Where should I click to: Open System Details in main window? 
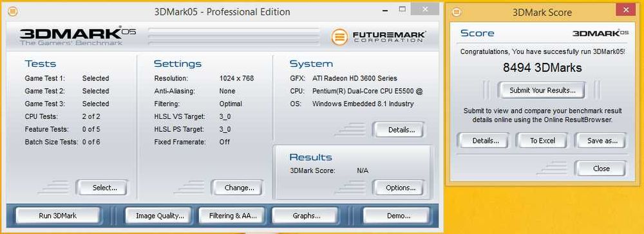(399, 130)
